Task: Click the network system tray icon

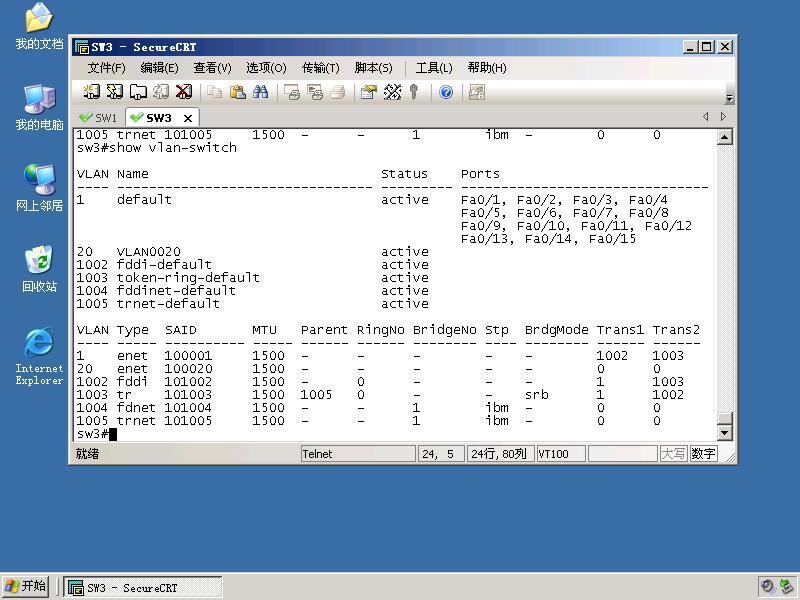Action: click(787, 586)
